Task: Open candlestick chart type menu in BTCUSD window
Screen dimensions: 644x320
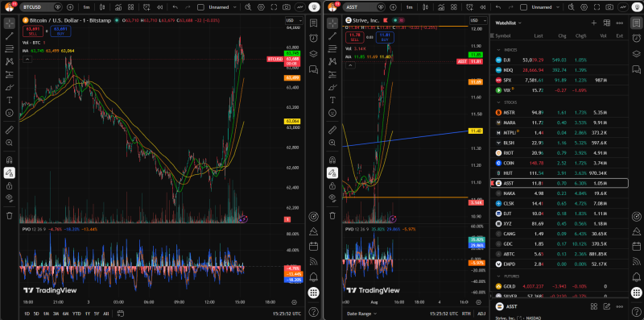Action: pyautogui.click(x=102, y=7)
